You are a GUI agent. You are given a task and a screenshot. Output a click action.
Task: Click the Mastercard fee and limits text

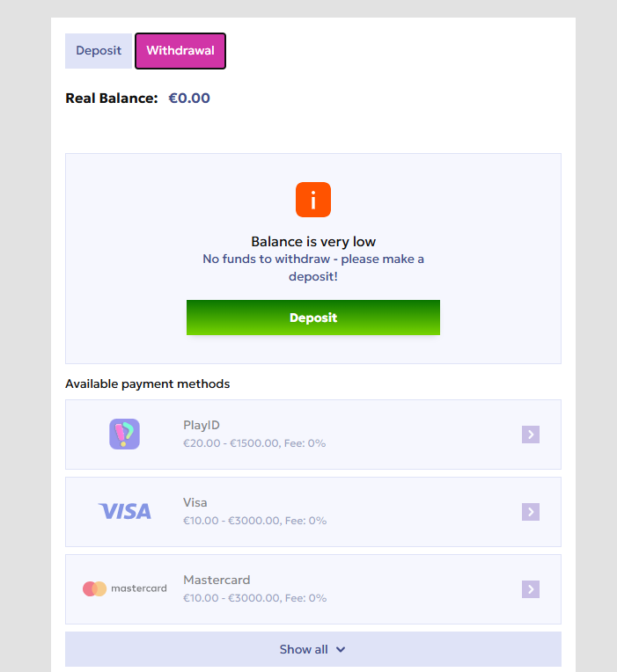(254, 598)
